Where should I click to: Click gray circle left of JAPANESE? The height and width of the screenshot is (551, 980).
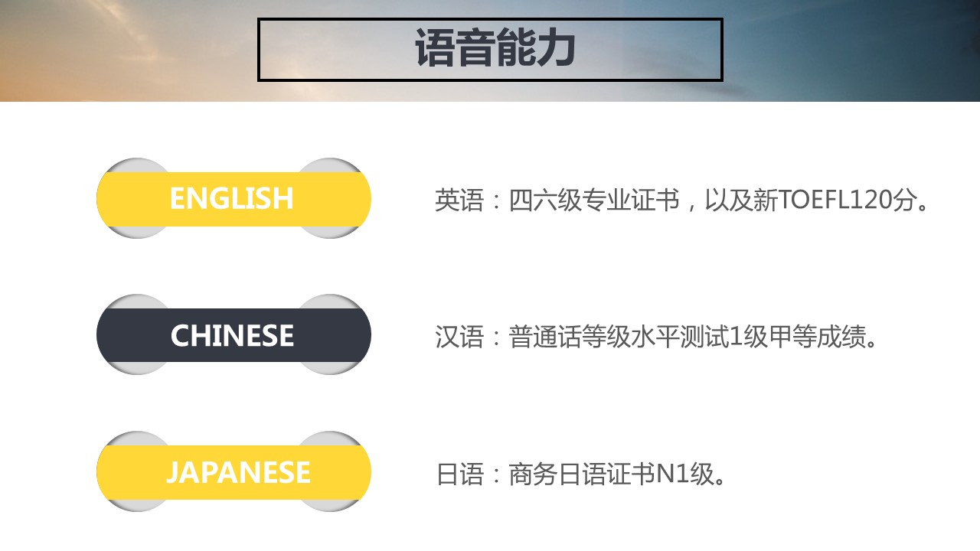(x=135, y=439)
